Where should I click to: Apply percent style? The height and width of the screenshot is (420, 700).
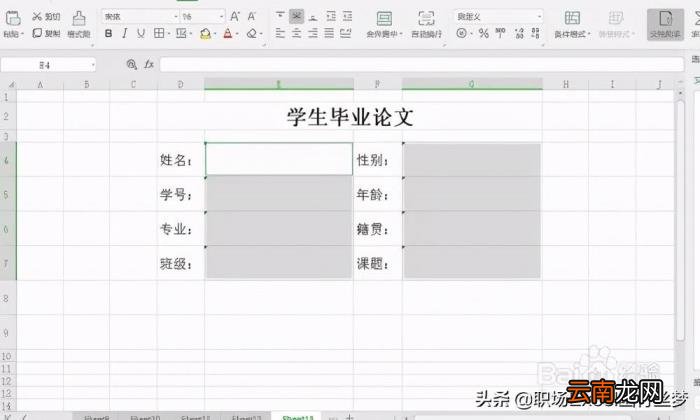coord(483,33)
